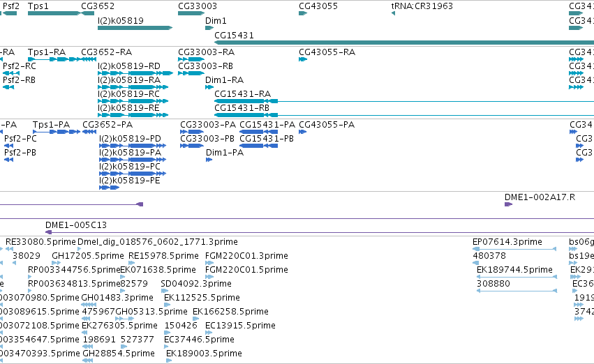Select the EK166258.5prime EST label
Viewport: 594px width, 364px height.
click(x=230, y=312)
